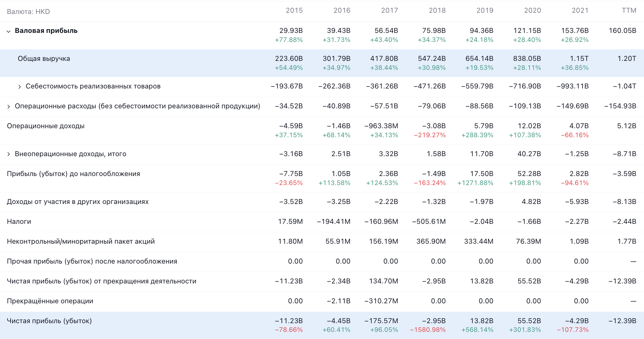The width and height of the screenshot is (644, 339).
Task: Click Чистая прибыль от прекращения деятельности label
Action: [x=101, y=281]
